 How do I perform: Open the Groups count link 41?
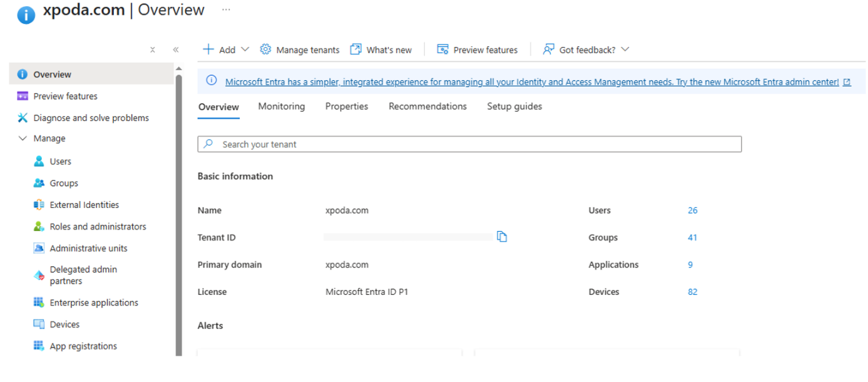(692, 237)
